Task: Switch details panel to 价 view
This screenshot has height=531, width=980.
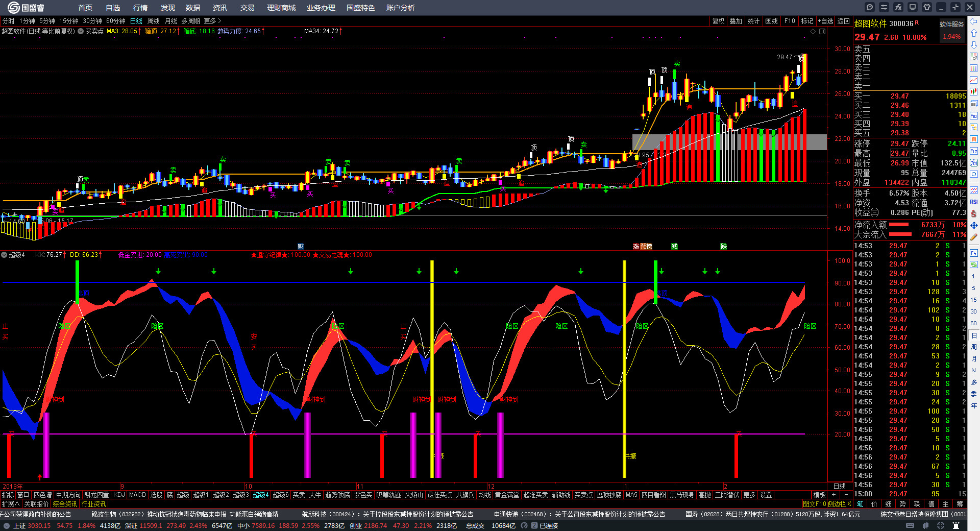Action: (874, 504)
